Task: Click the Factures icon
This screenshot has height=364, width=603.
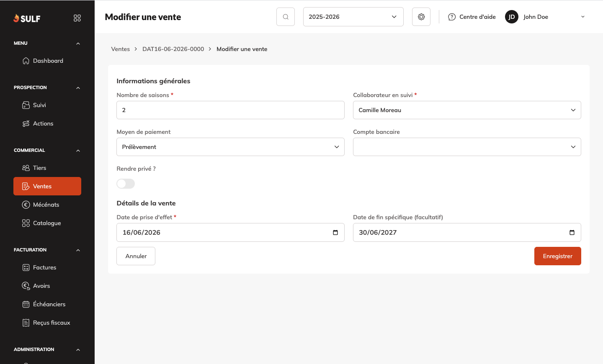Action: pos(26,267)
